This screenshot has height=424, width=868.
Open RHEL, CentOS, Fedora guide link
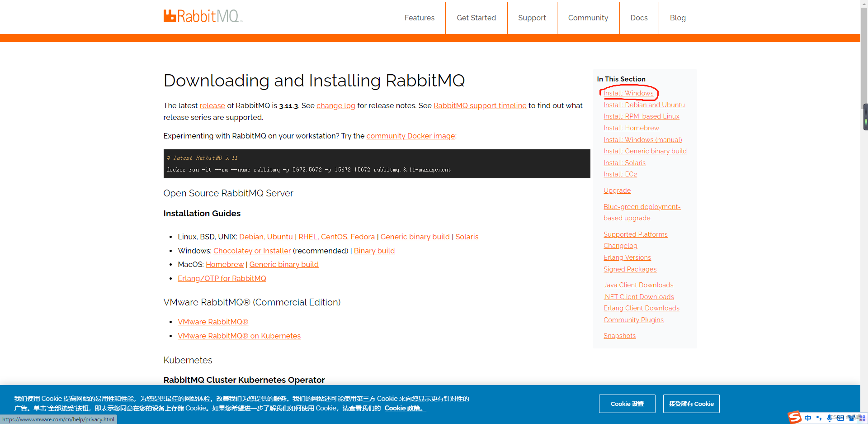[336, 237]
